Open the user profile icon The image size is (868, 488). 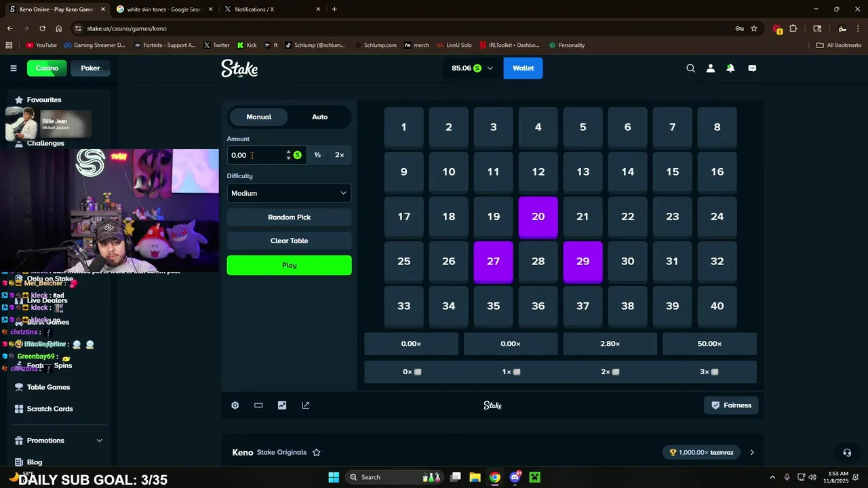(711, 68)
